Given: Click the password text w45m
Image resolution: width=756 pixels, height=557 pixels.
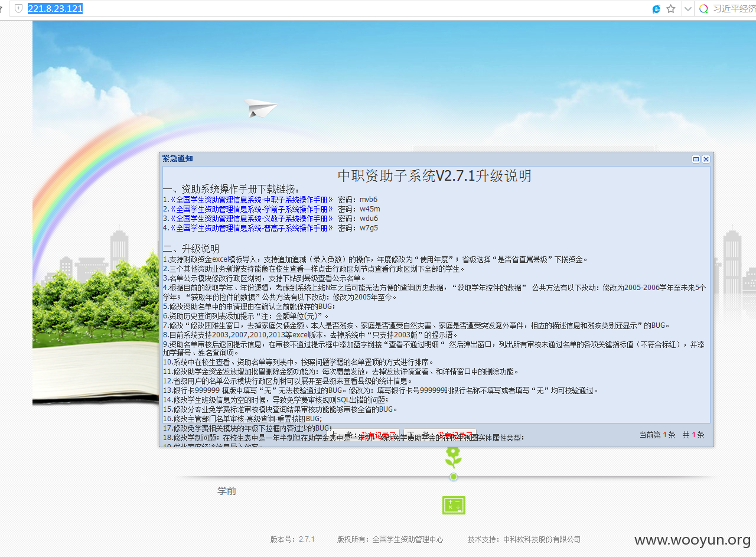Looking at the screenshot, I should pos(370,209).
